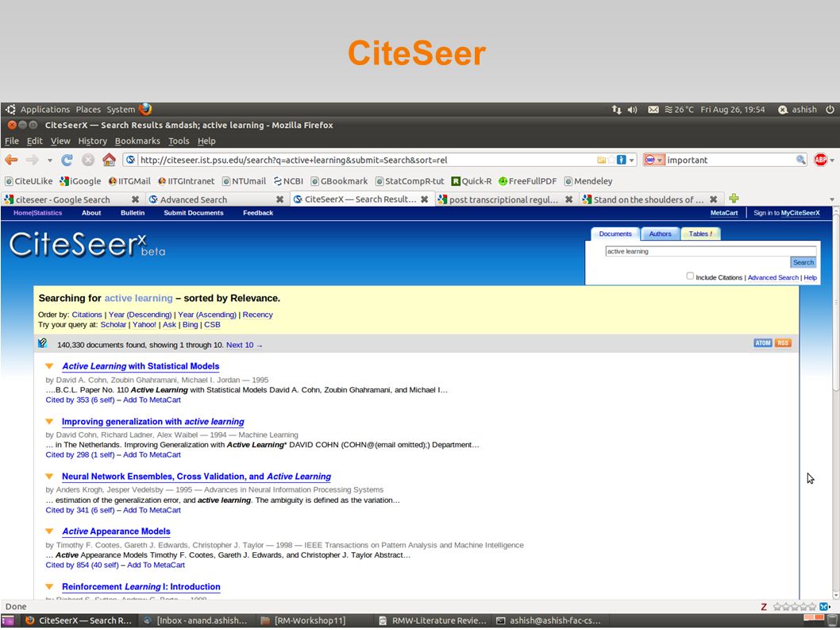Click the forward navigation arrow
840x630 pixels.
32,160
